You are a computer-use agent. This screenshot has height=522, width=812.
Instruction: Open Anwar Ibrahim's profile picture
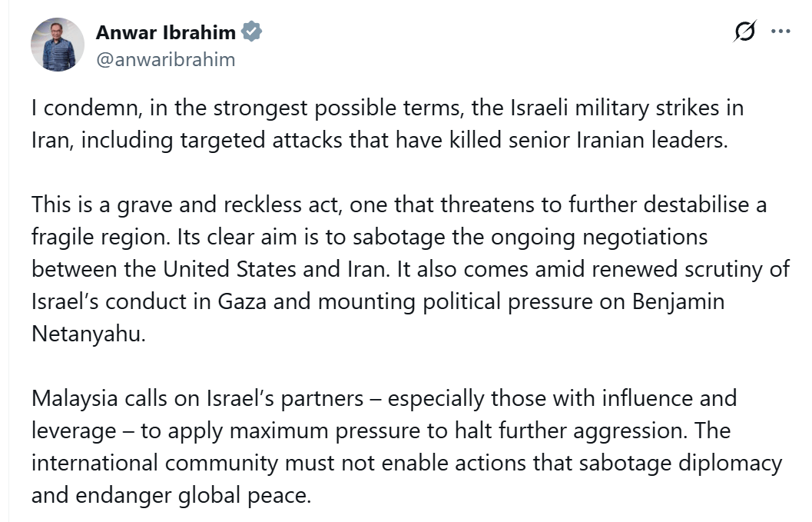pyautogui.click(x=58, y=45)
